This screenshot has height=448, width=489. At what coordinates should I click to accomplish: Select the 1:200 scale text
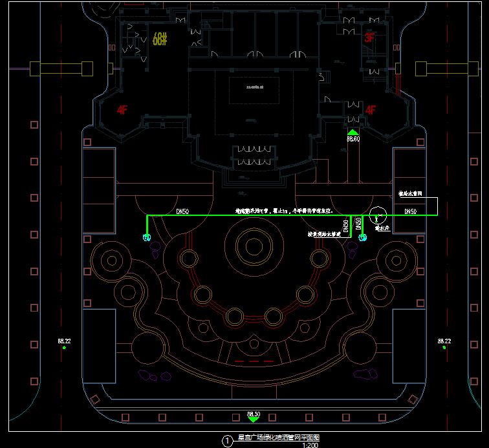click(x=310, y=445)
